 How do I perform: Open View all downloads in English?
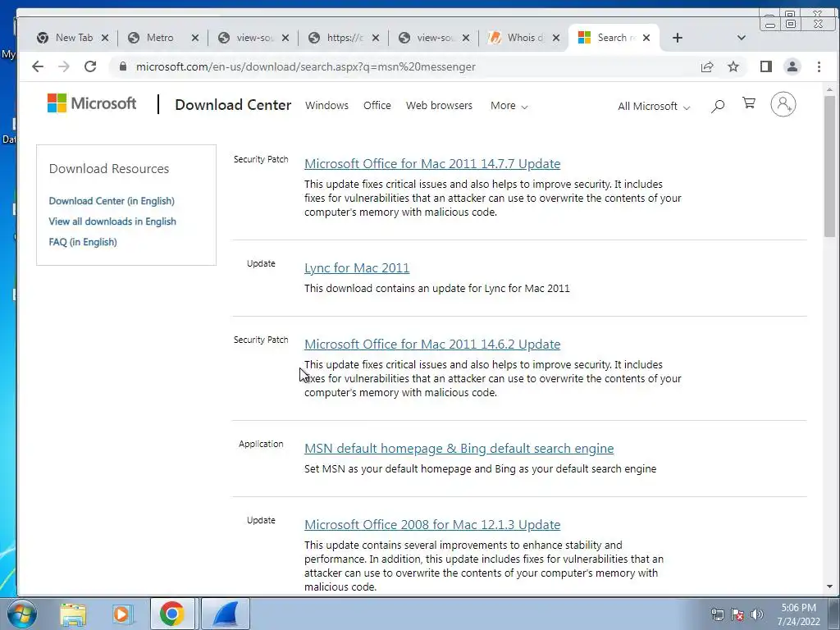point(112,221)
